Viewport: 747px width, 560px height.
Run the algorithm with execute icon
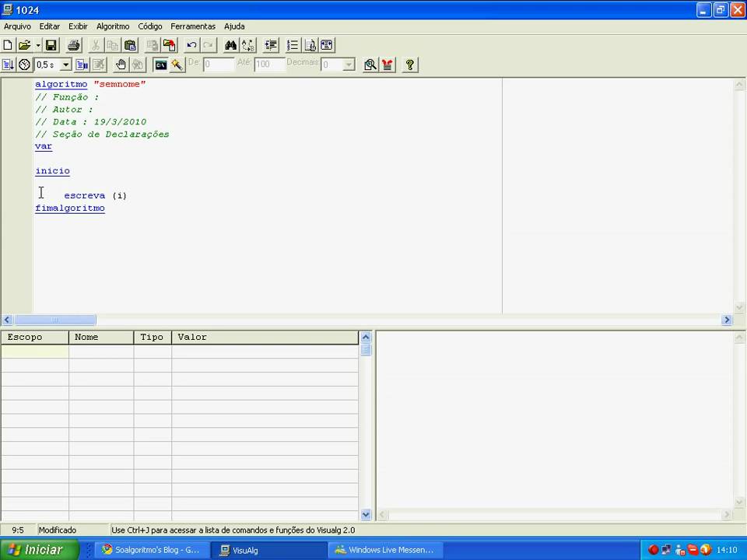click(8, 65)
